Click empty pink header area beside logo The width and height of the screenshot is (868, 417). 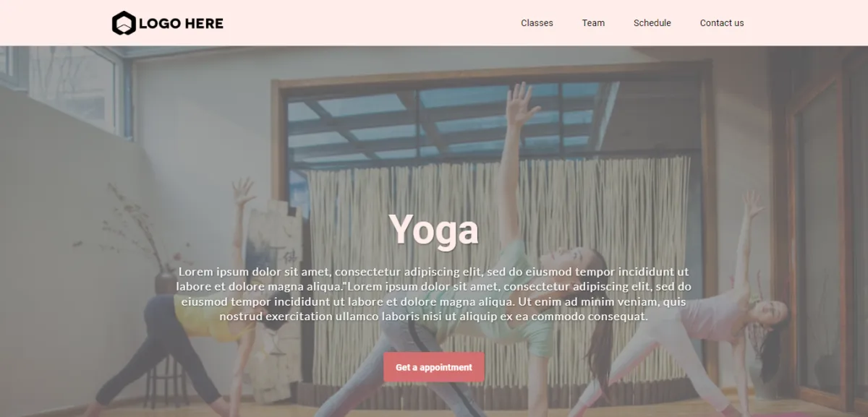[x=369, y=23]
